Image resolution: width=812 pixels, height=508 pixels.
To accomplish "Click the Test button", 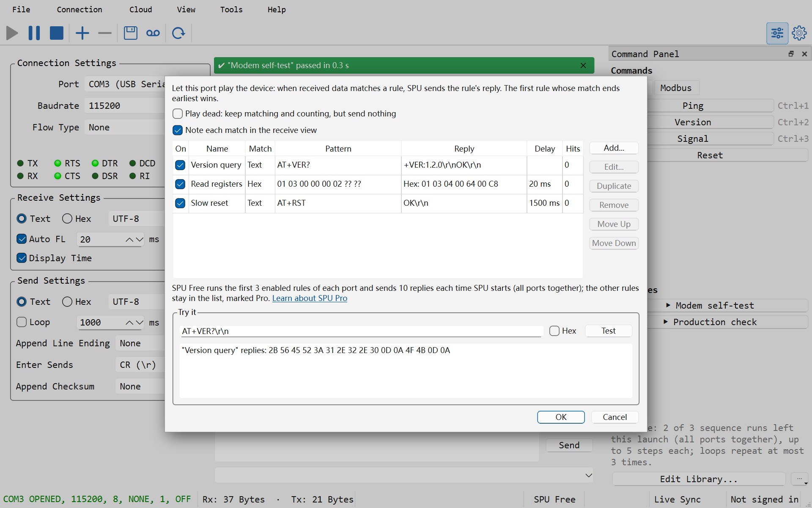I will tap(608, 331).
